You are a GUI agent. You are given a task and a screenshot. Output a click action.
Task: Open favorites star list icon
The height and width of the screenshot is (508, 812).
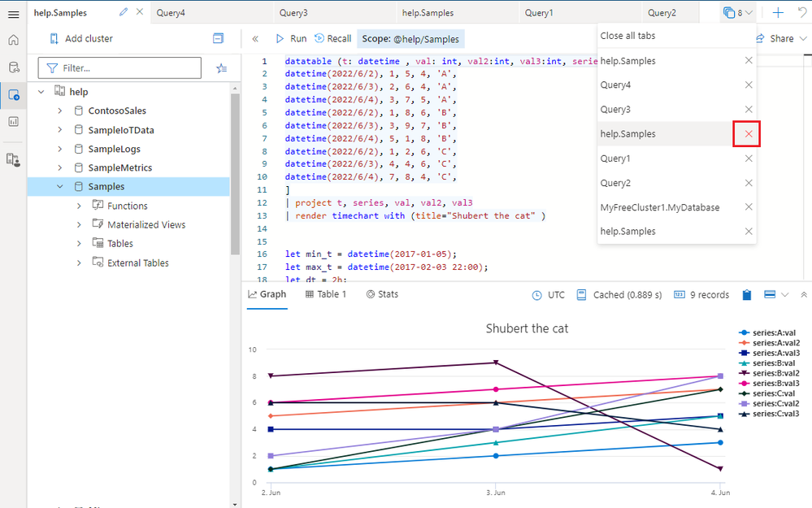point(222,67)
